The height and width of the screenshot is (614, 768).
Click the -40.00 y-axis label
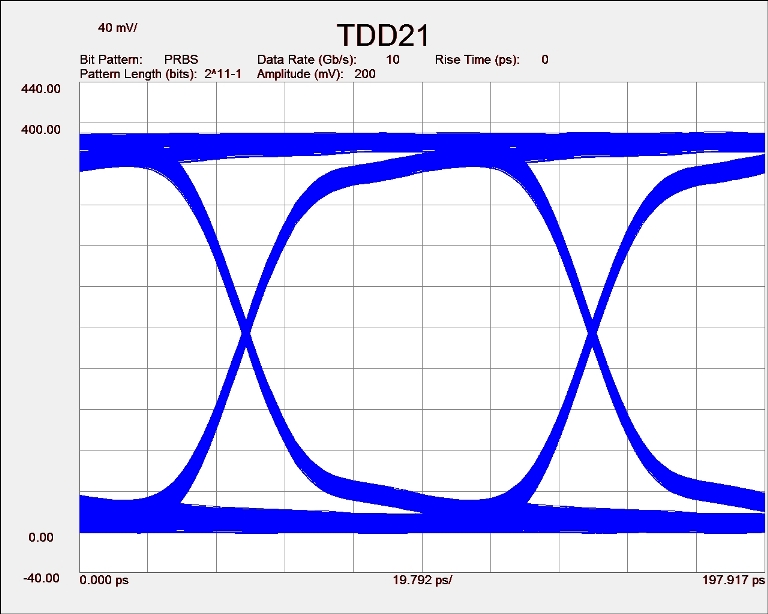tap(41, 578)
